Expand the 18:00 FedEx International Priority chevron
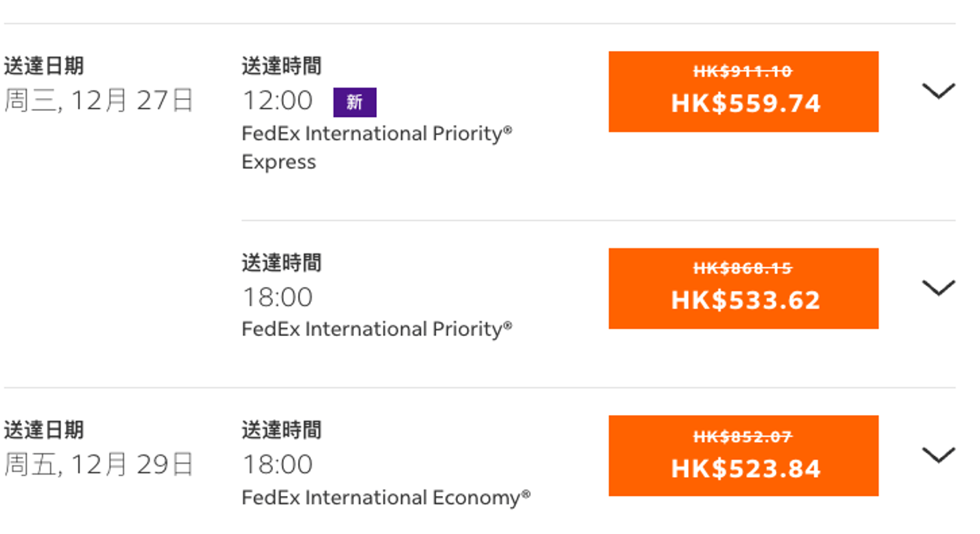 click(x=938, y=288)
